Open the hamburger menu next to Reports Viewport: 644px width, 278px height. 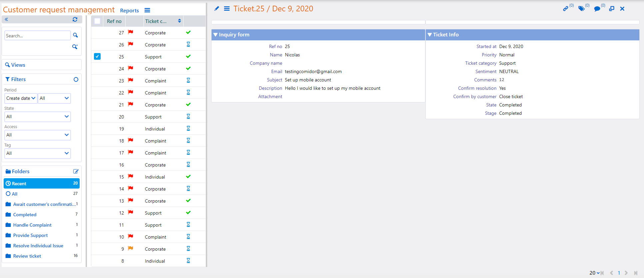click(x=147, y=10)
